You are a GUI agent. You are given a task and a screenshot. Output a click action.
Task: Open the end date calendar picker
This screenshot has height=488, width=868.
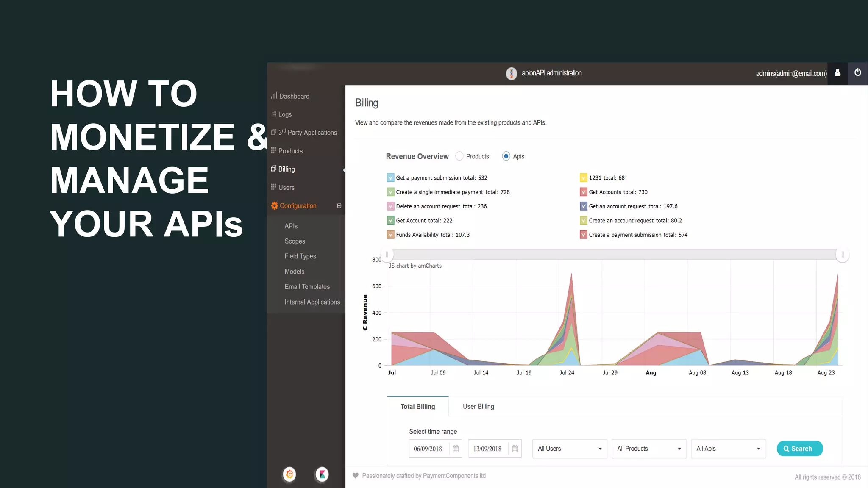pos(515,449)
